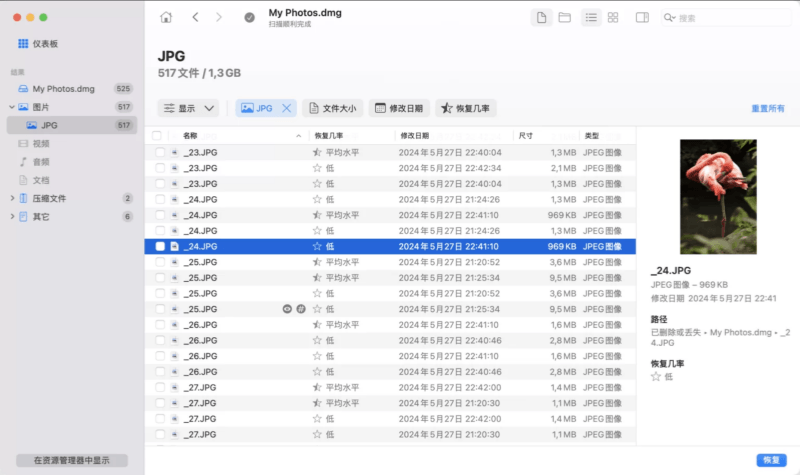Sort by the 类型 column header

(592, 136)
